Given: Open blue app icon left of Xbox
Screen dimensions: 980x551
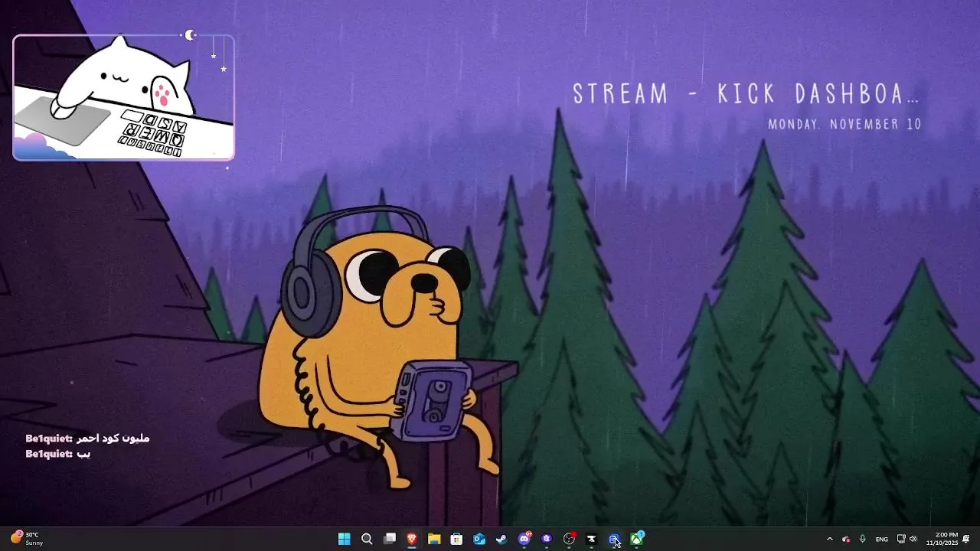Looking at the screenshot, I should pos(614,539).
